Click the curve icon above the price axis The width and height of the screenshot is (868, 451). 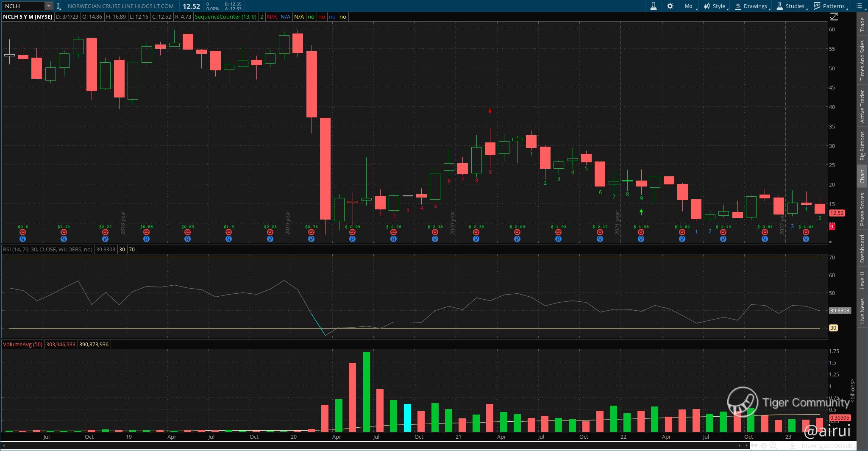click(x=834, y=17)
